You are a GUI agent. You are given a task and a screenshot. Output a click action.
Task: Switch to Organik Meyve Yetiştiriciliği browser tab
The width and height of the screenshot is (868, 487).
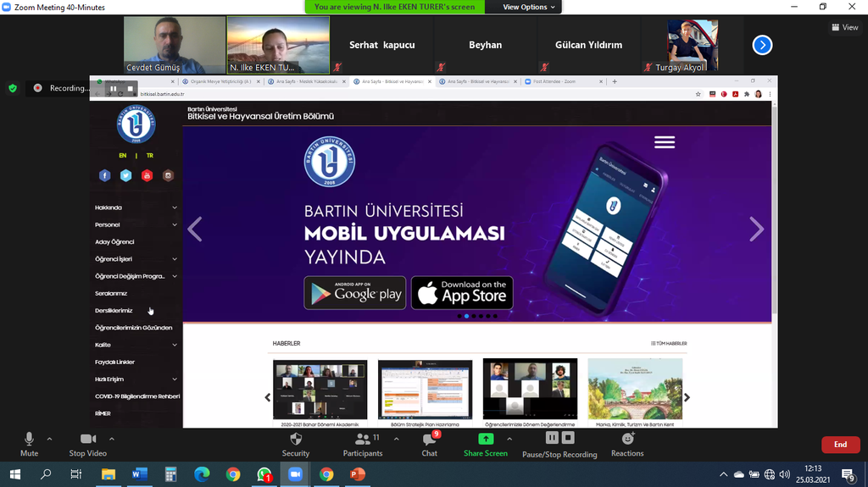click(x=221, y=81)
